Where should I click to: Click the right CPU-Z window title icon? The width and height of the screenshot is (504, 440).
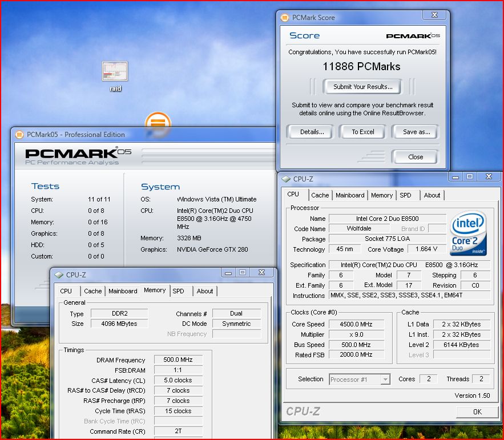pyautogui.click(x=286, y=179)
